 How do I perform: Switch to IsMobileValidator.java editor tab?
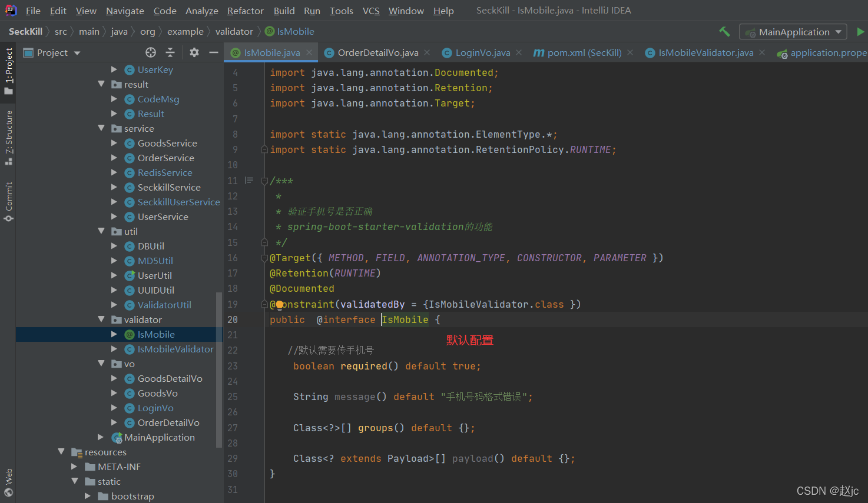(x=705, y=52)
